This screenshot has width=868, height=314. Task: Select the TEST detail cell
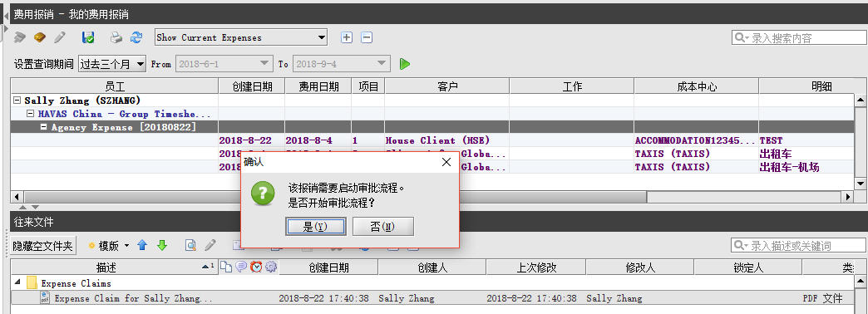(x=806, y=140)
